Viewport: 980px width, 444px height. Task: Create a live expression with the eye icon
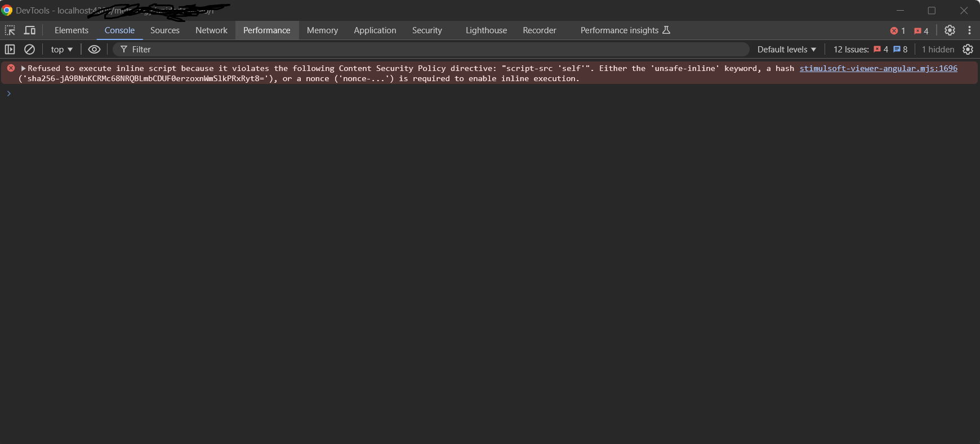(94, 50)
